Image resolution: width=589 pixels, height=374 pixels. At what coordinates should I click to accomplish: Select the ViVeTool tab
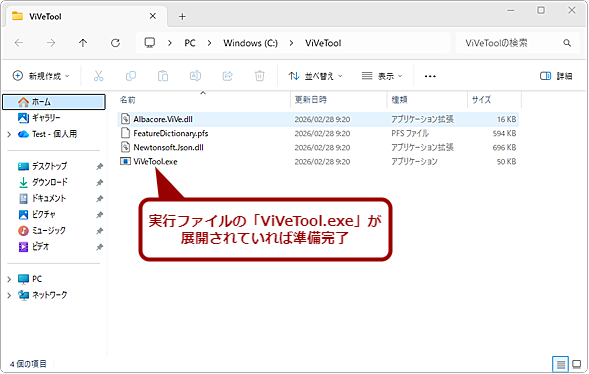pyautogui.click(x=85, y=17)
